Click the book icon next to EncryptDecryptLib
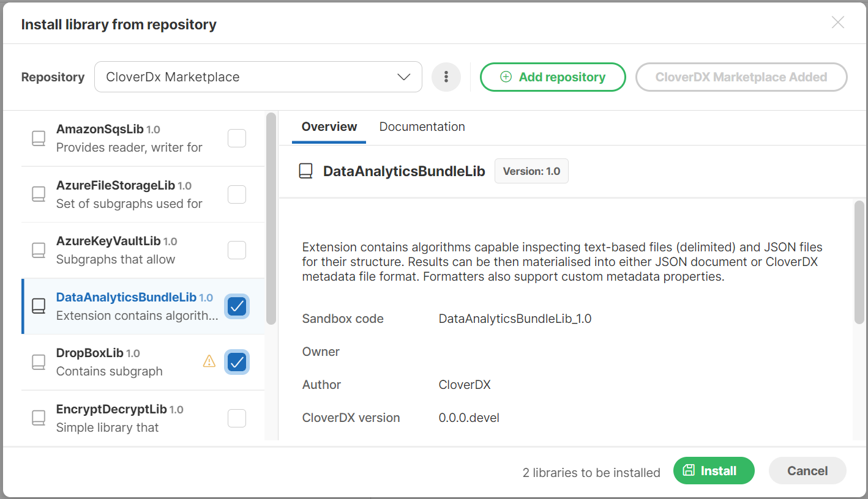 point(38,418)
